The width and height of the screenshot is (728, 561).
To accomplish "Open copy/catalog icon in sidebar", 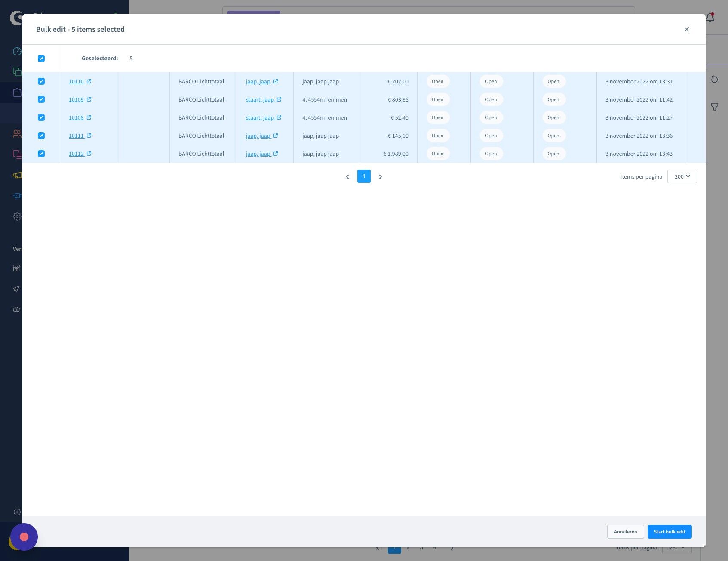I will pos(17,72).
